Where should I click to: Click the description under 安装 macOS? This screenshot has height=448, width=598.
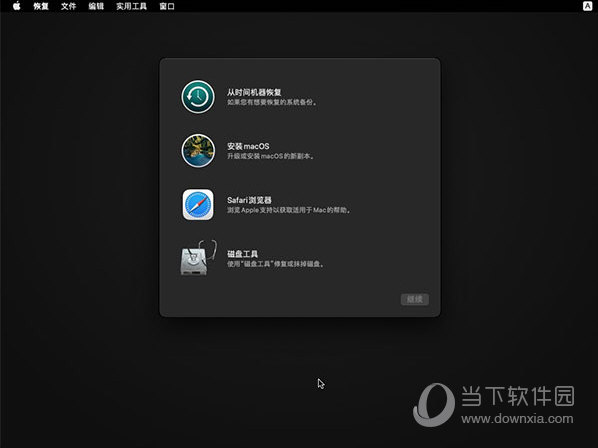tap(270, 156)
